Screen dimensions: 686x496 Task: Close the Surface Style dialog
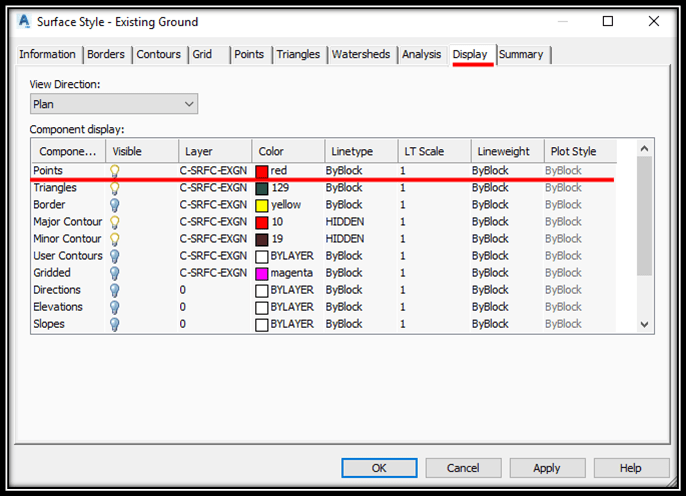click(654, 21)
